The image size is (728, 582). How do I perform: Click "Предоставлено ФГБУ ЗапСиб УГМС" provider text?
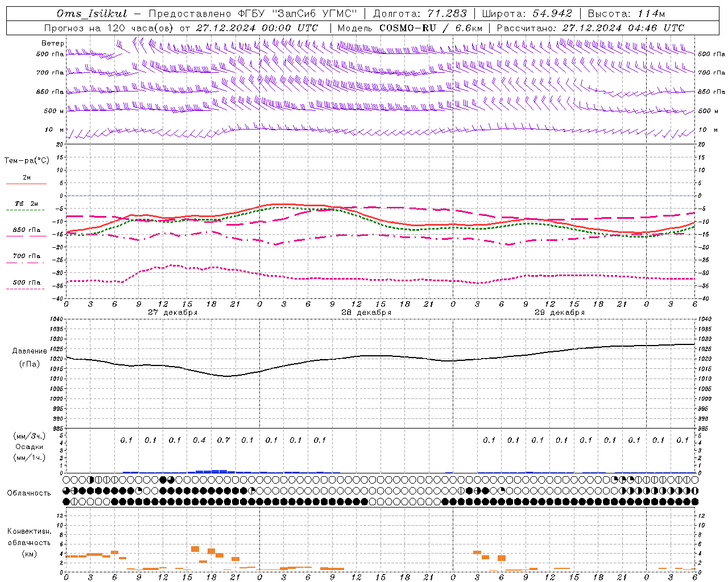point(253,14)
